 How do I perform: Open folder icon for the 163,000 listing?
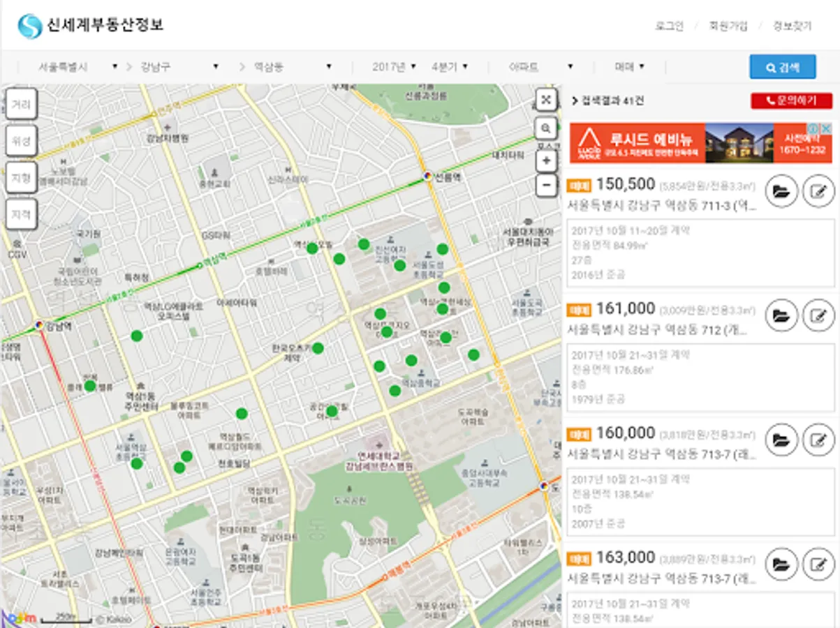782,564
